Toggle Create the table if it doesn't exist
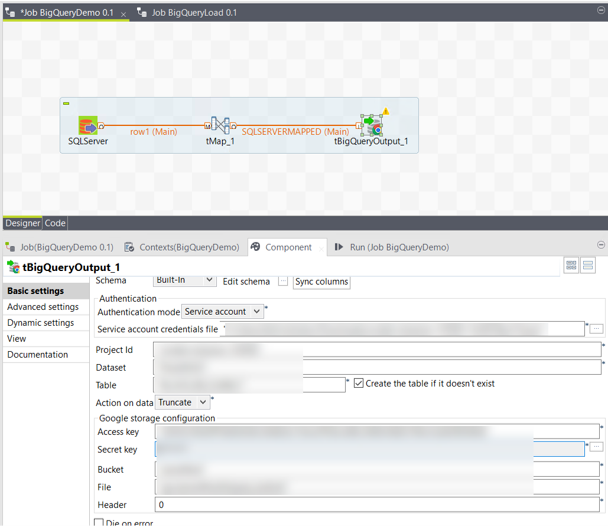Screen dimensions: 608x526 (x=359, y=383)
